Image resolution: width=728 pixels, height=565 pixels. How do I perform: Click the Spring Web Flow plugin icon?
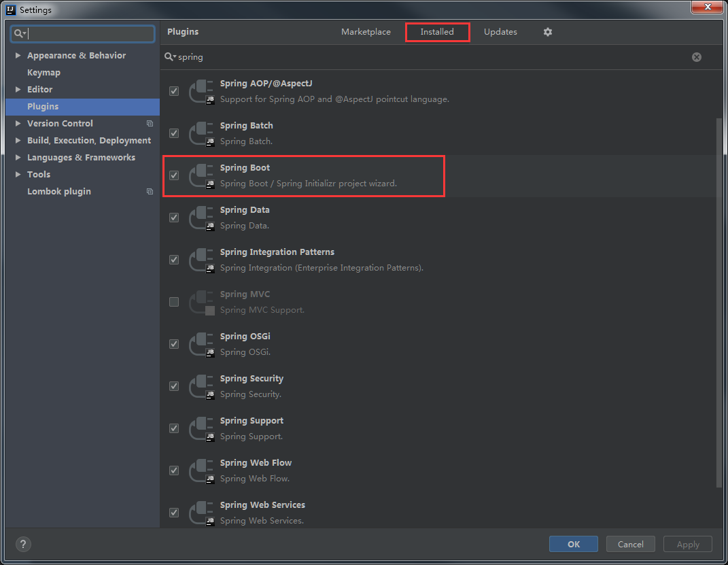tap(202, 470)
